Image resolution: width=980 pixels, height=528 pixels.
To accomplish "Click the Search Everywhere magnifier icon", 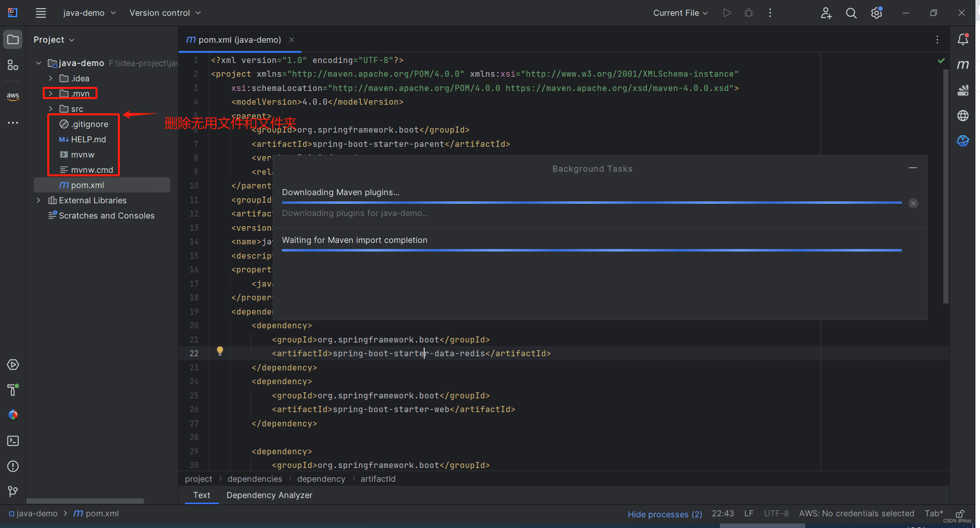I will pos(851,13).
